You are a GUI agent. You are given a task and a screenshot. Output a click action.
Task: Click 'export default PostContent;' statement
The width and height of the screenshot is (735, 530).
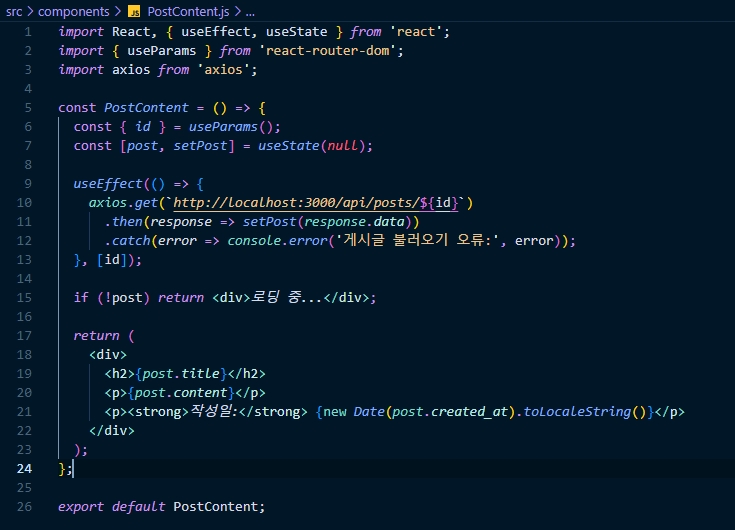click(161, 507)
